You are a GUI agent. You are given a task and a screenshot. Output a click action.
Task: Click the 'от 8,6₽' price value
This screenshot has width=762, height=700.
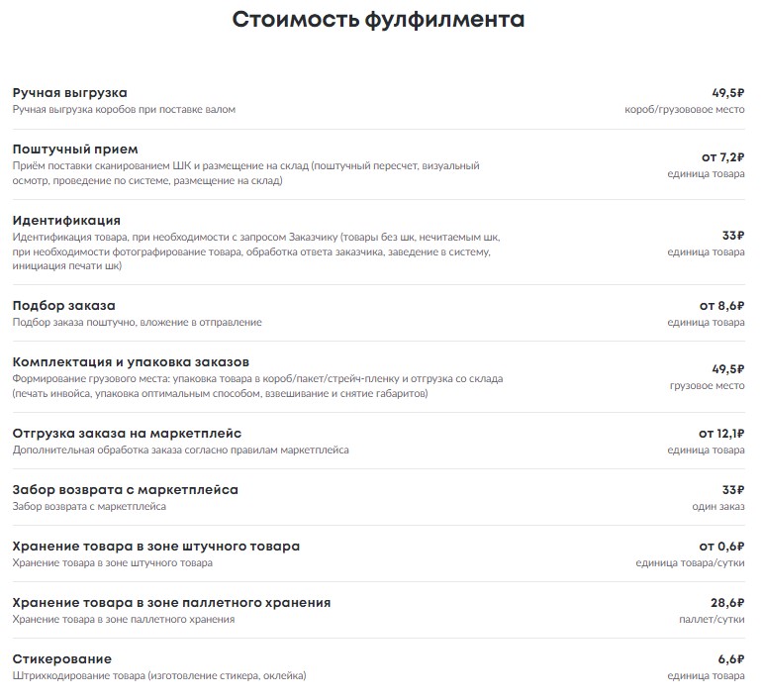click(721, 306)
